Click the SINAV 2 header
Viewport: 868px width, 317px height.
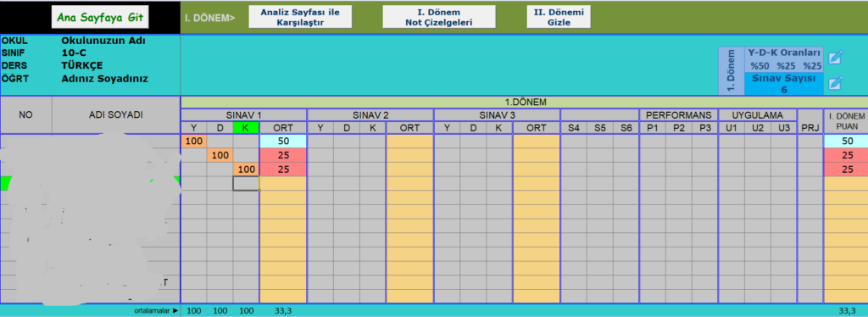point(370,115)
